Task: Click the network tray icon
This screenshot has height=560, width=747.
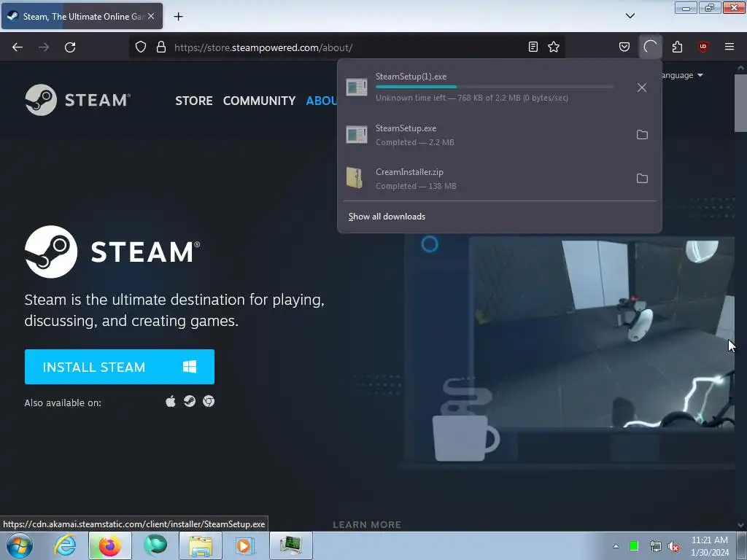Action: click(x=655, y=546)
